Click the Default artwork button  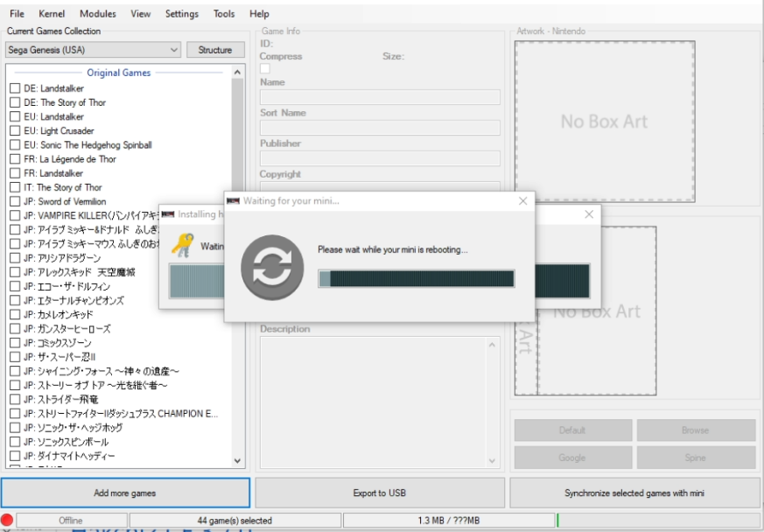coord(572,430)
